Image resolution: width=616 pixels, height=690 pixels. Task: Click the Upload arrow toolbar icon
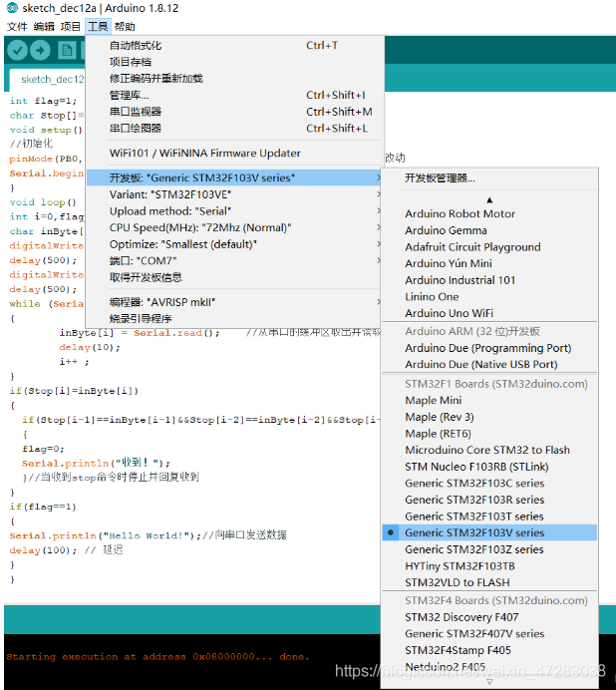tap(41, 50)
